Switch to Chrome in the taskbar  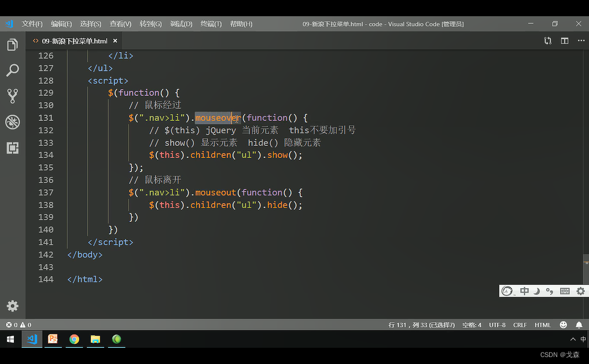(x=75, y=339)
